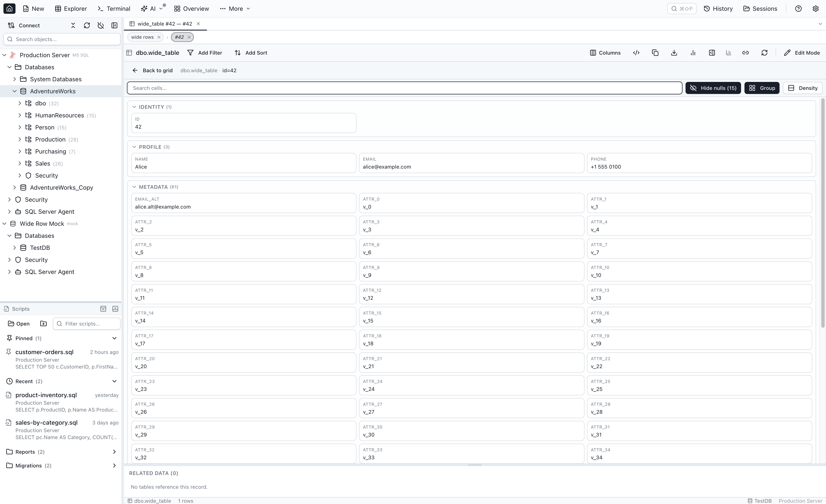Expand the Migrations folder

tap(114, 466)
